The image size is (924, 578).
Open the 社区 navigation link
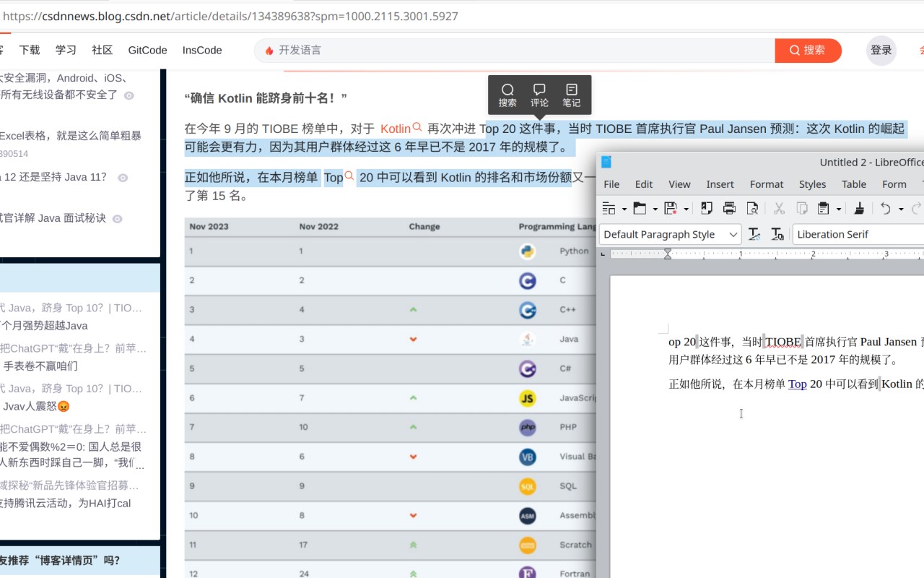(103, 50)
